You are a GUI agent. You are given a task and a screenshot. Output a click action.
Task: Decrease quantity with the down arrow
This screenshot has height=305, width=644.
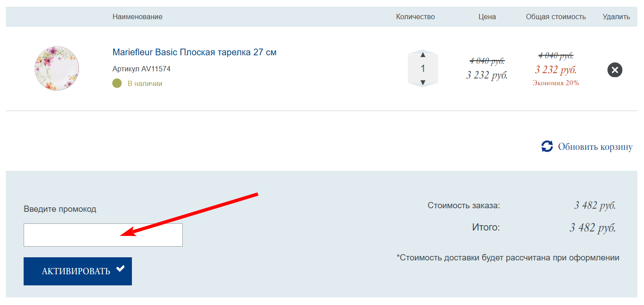[x=423, y=82]
